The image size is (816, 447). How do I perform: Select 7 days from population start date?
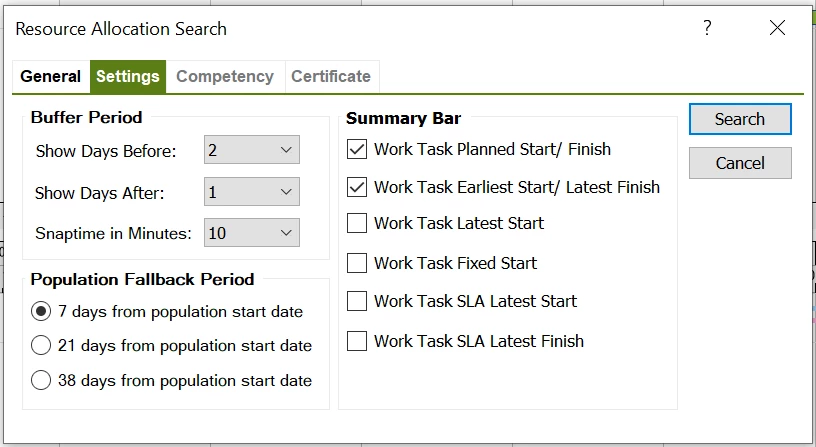click(42, 311)
